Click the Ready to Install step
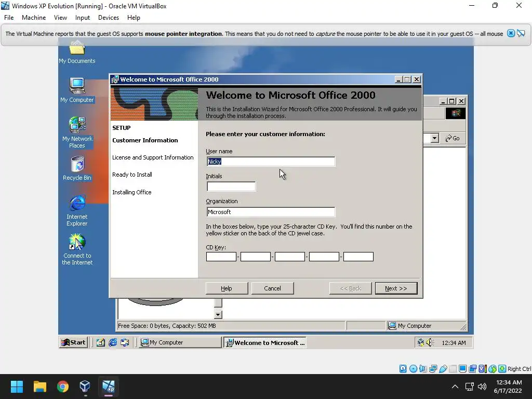Viewport: 532px width, 399px height. tap(132, 175)
